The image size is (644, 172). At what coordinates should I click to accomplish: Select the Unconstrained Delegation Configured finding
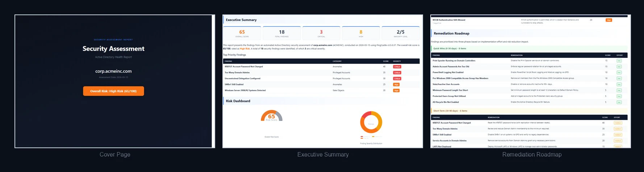(321, 78)
